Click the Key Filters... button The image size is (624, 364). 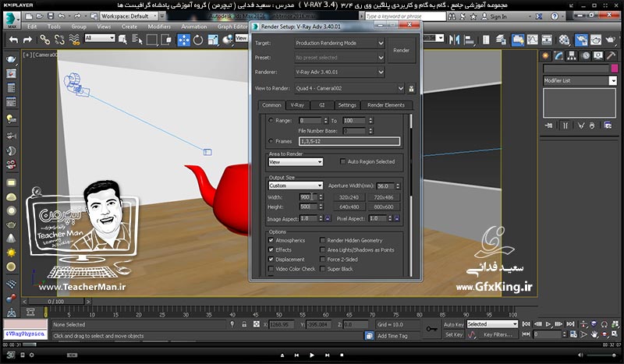[498, 334]
